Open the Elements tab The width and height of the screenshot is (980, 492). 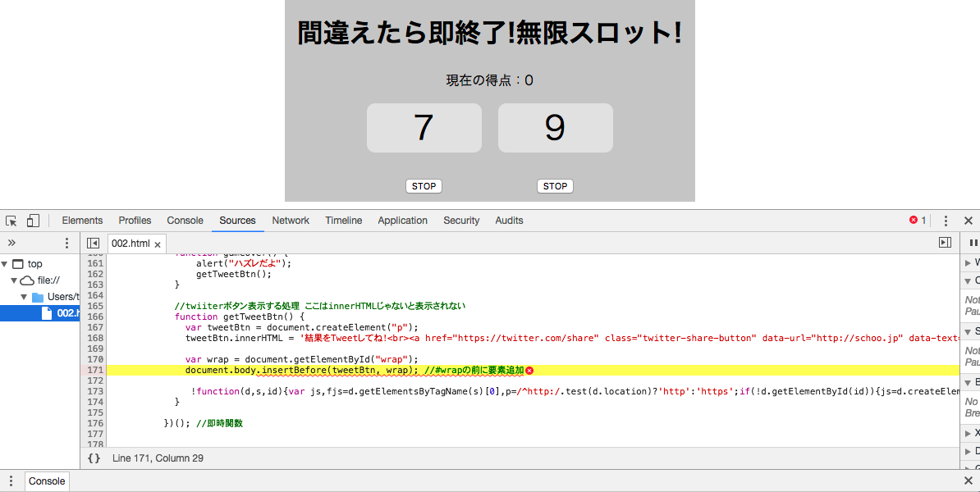tap(82, 221)
